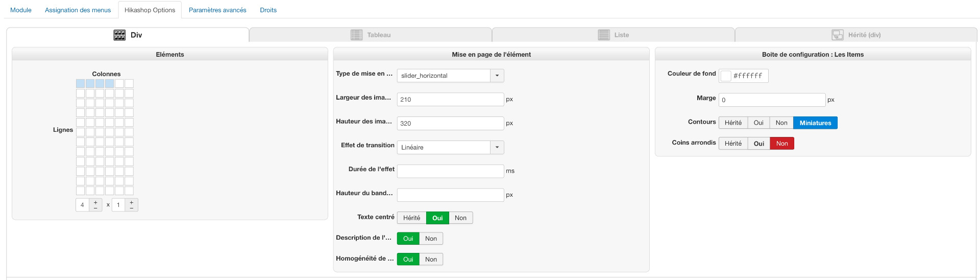The image size is (980, 280).
Task: Click the Tableau table layout icon
Action: pos(356,35)
